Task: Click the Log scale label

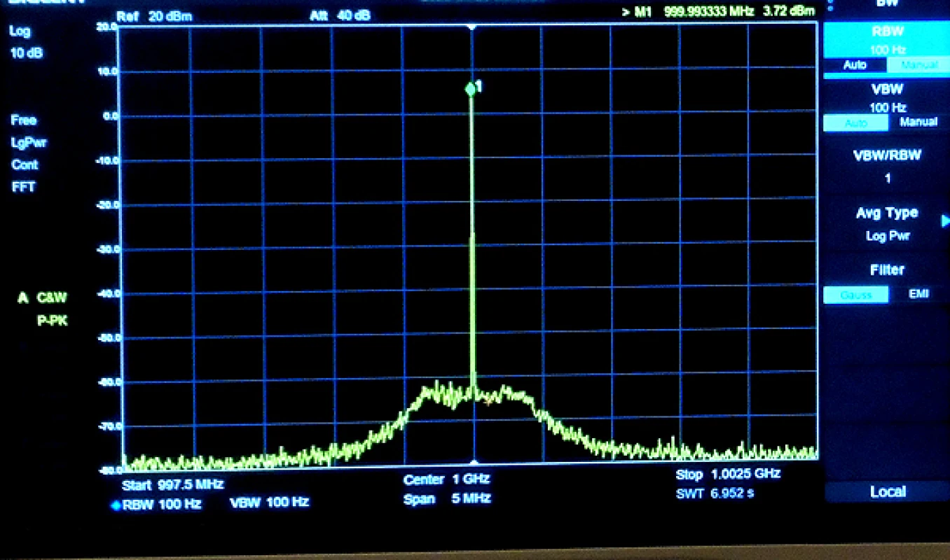Action: pyautogui.click(x=20, y=31)
